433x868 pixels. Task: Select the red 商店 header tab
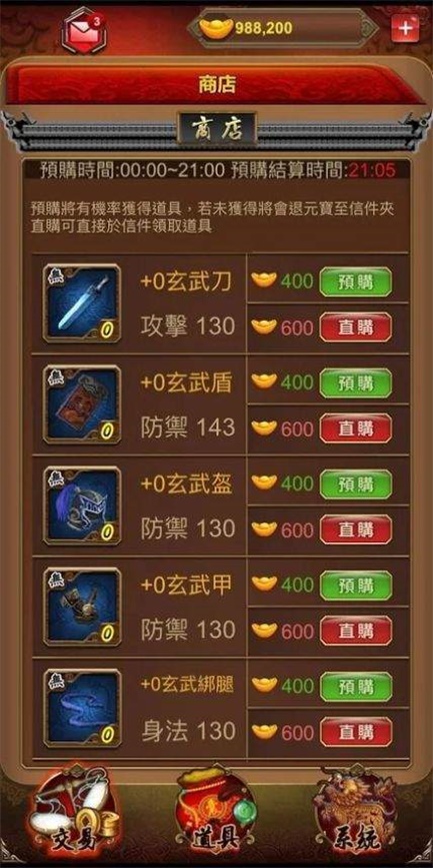217,84
